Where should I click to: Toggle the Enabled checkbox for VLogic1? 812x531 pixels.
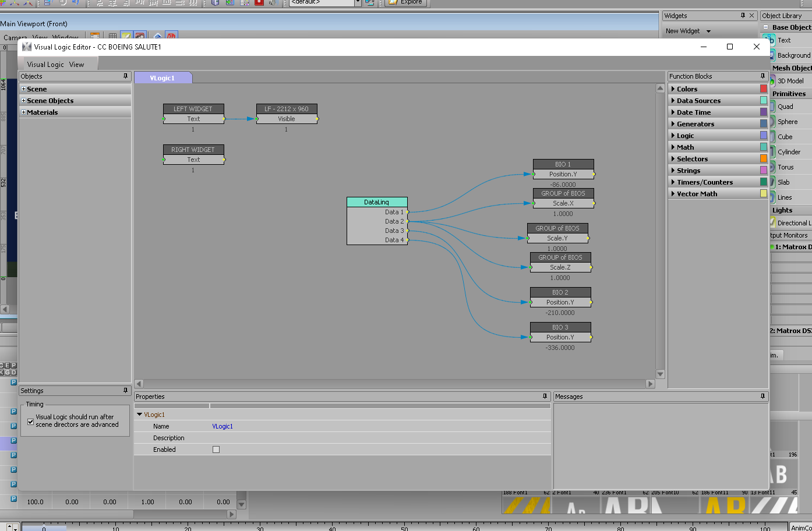(x=216, y=449)
